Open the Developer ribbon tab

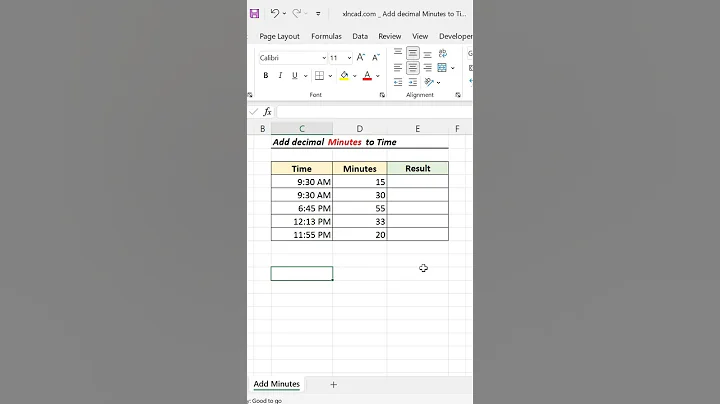pyautogui.click(x=455, y=36)
